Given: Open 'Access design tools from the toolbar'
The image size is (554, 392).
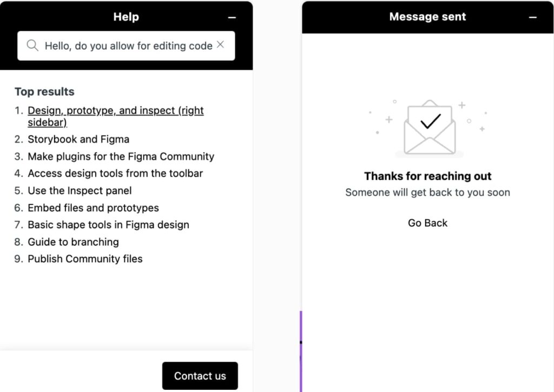Looking at the screenshot, I should click(x=115, y=174).
